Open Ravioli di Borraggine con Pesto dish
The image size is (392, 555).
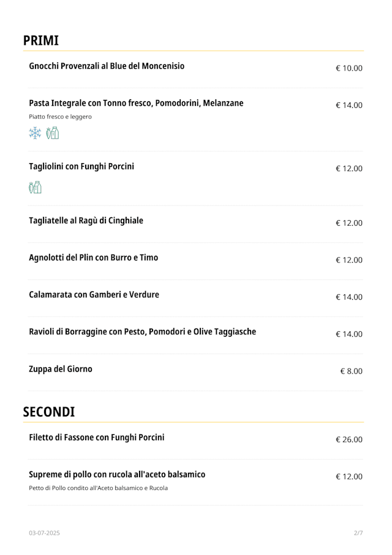pos(142,332)
